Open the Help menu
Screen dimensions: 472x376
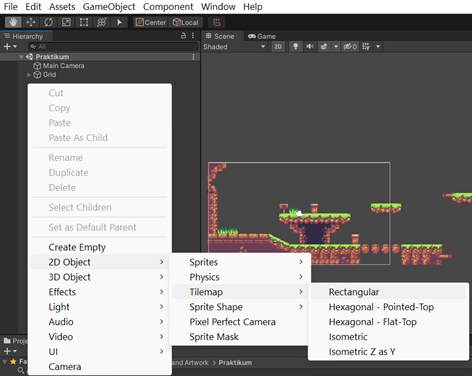253,7
